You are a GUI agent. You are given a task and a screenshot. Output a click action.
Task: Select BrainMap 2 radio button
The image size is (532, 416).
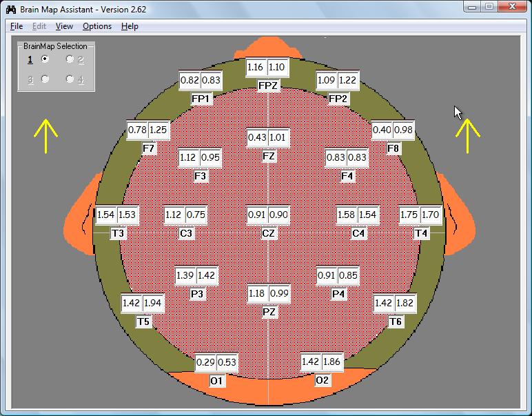coord(70,60)
